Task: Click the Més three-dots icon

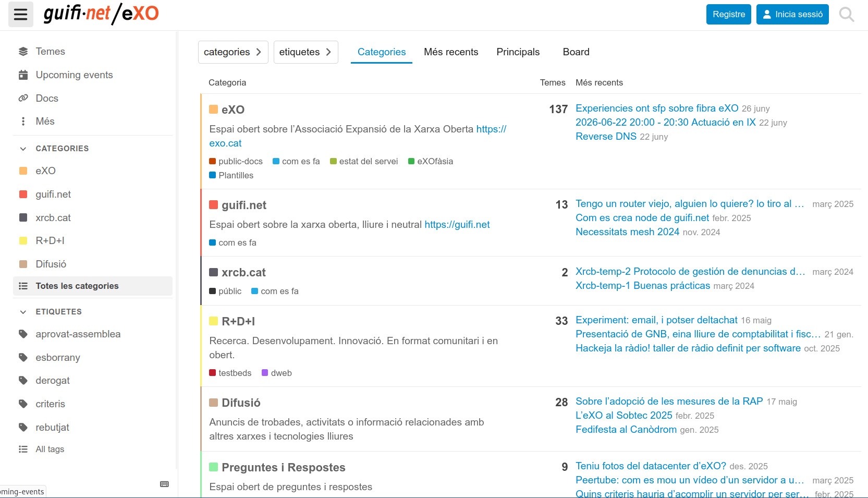Action: (x=23, y=122)
